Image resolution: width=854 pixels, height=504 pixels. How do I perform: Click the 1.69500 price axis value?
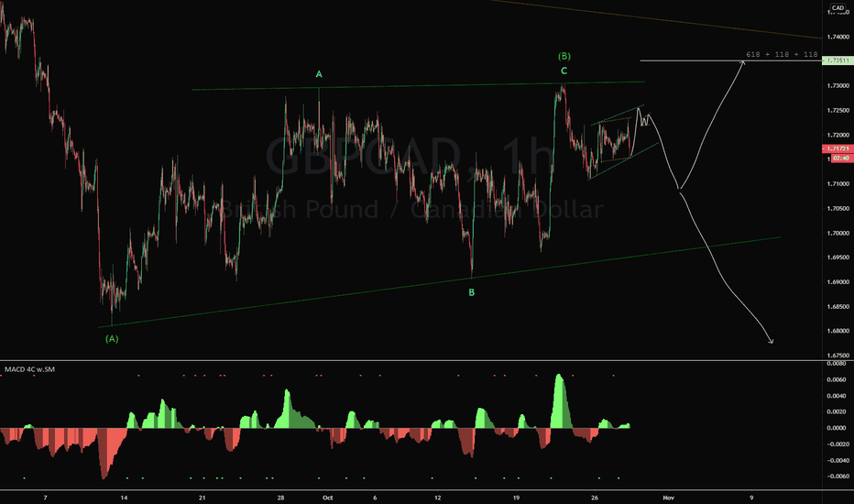pos(838,257)
